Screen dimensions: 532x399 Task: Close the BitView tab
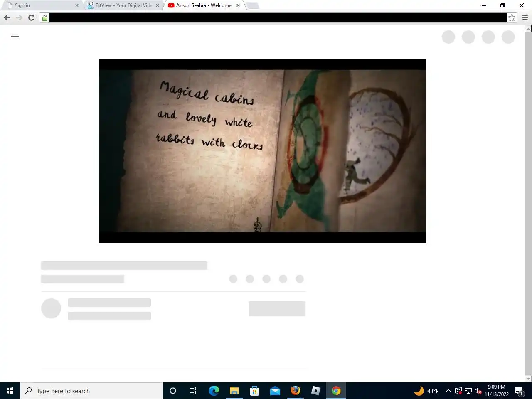[157, 5]
